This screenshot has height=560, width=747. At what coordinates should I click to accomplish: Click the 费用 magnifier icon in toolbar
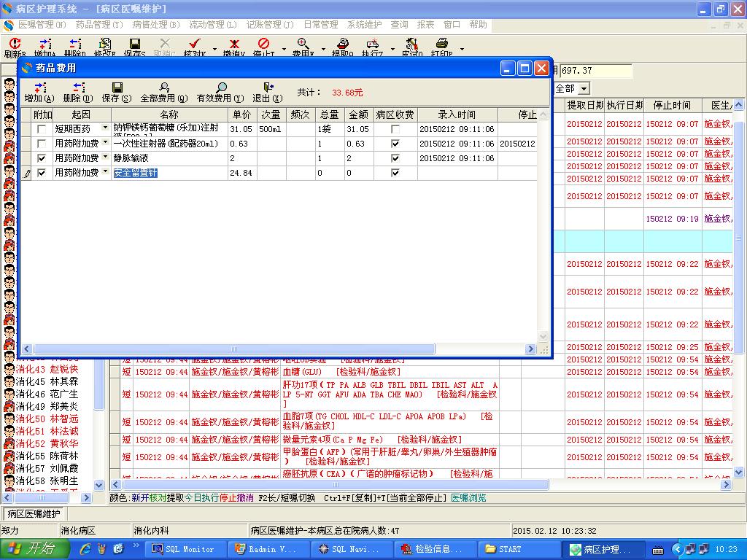click(x=303, y=44)
